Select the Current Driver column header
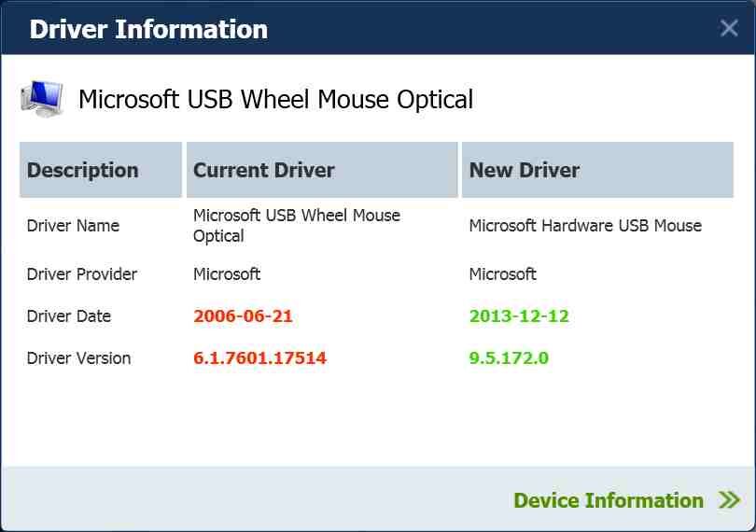This screenshot has width=756, height=532. (264, 170)
